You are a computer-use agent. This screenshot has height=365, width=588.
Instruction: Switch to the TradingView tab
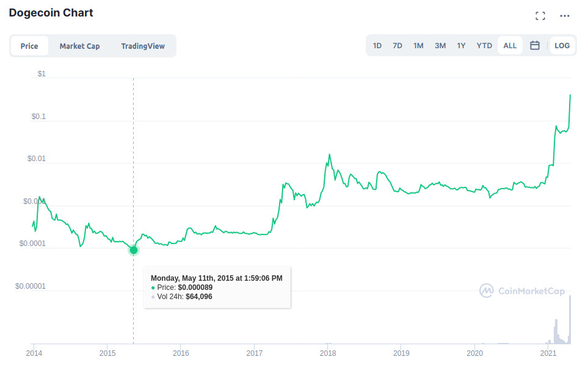click(x=143, y=46)
